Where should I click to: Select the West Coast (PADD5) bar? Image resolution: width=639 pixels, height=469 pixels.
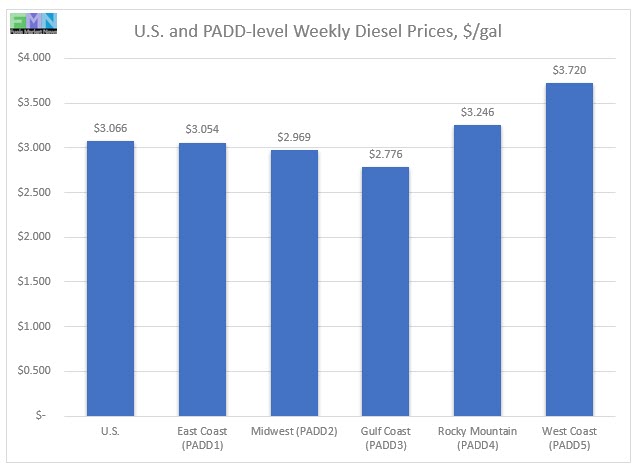[x=567, y=249]
